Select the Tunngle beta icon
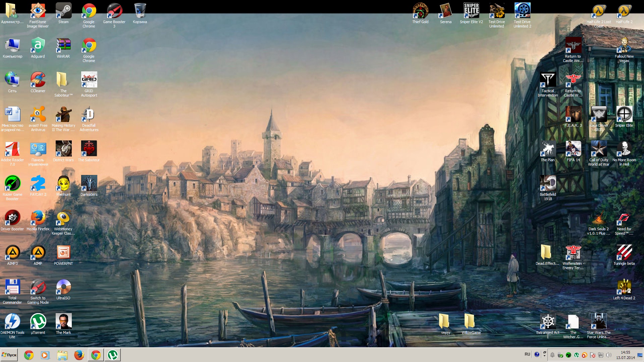 coord(624,255)
